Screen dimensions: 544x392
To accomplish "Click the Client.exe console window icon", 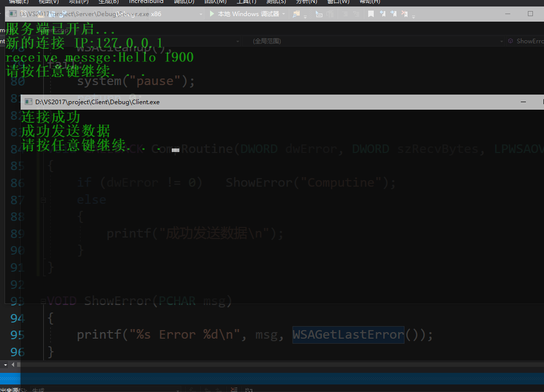I will (x=28, y=102).
